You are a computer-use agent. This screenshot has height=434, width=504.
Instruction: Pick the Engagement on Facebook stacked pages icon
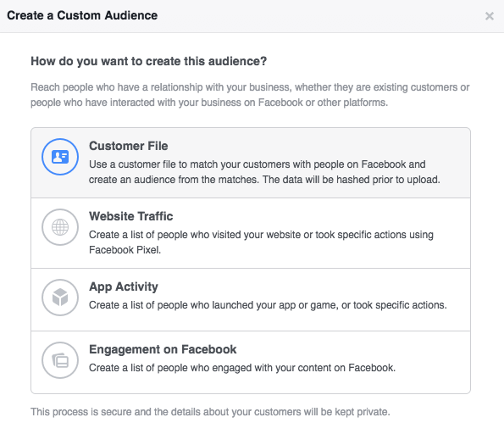click(x=60, y=360)
